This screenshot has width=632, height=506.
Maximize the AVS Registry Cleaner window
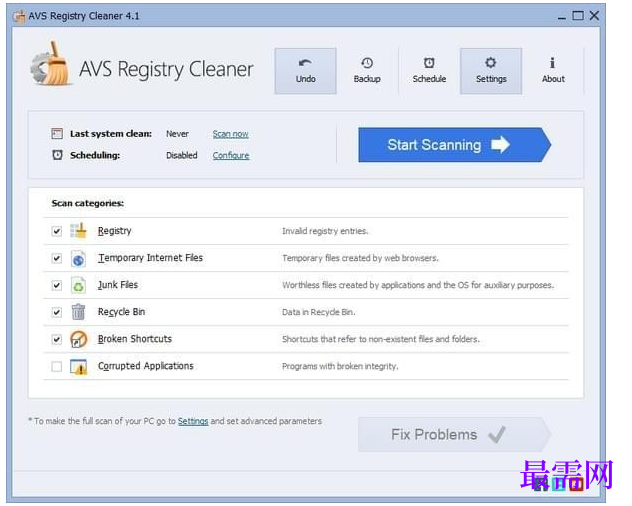pos(578,16)
